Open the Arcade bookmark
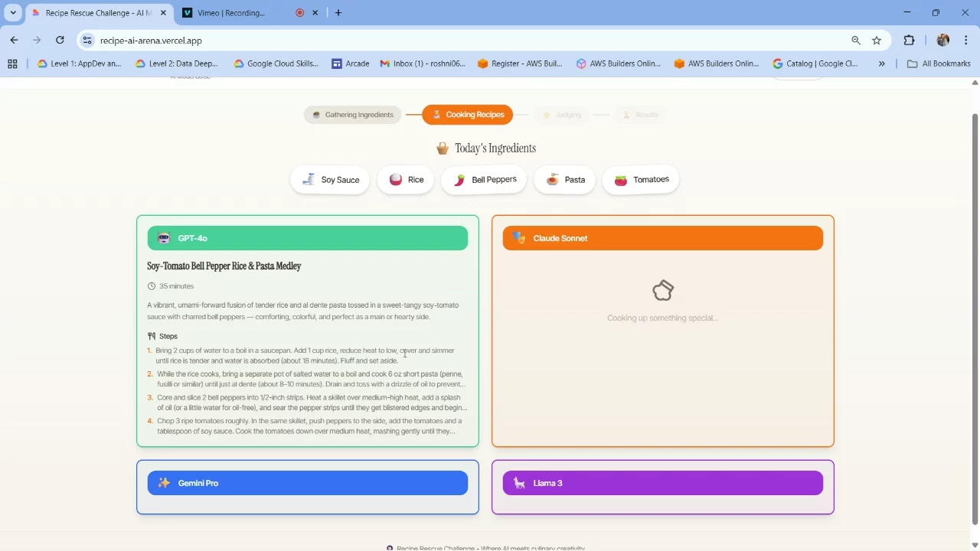The width and height of the screenshot is (980, 551). click(x=350, y=64)
